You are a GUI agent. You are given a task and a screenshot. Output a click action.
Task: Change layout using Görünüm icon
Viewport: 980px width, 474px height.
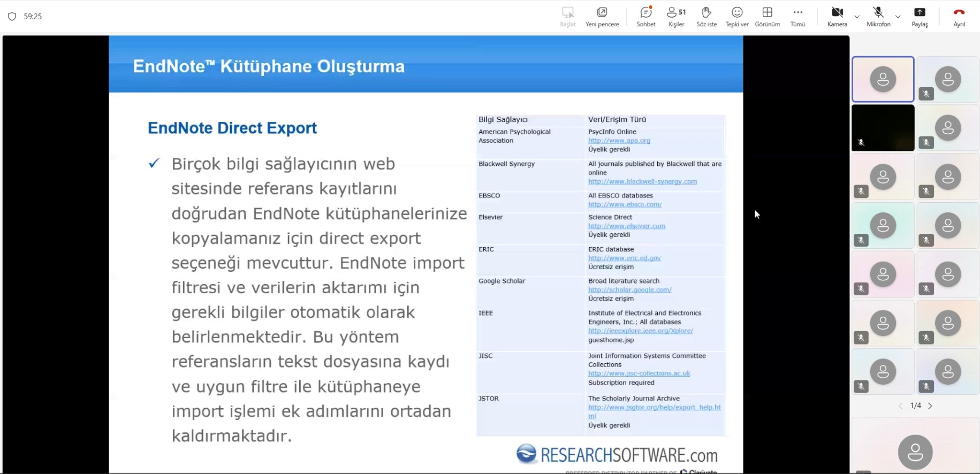pos(767,17)
